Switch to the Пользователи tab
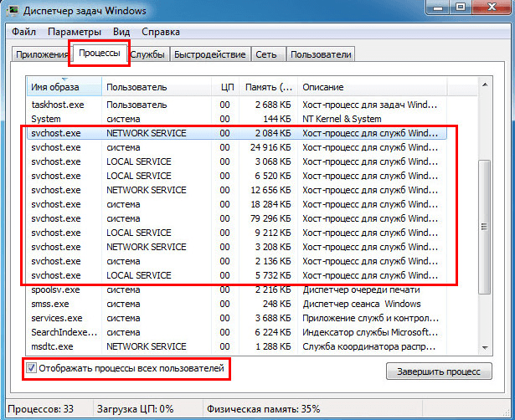Viewport: 515px width, 420px height. point(321,54)
